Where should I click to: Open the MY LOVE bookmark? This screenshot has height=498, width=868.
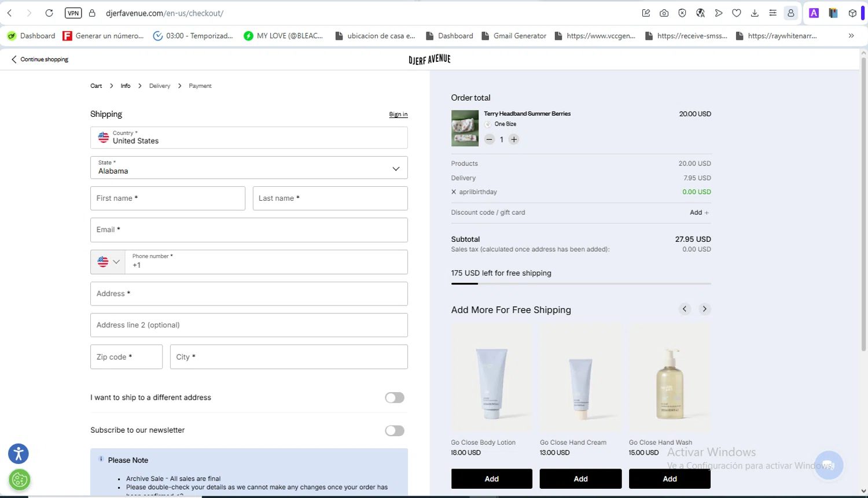coord(284,36)
